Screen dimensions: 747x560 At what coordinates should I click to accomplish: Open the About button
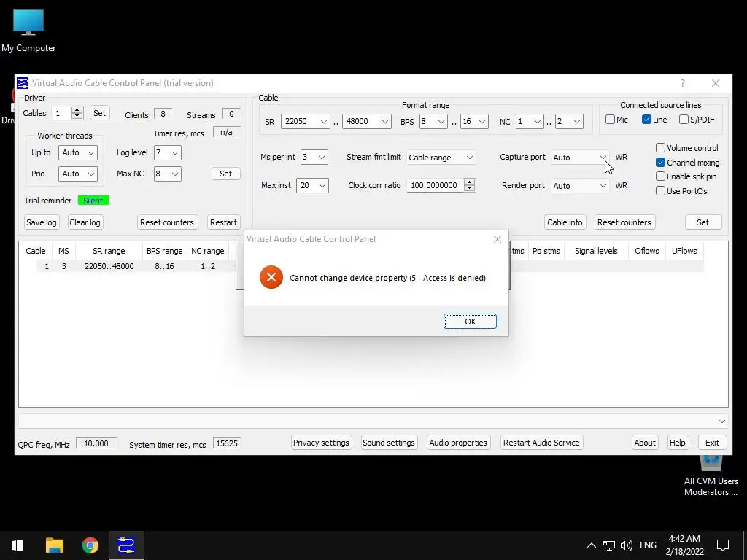(645, 443)
